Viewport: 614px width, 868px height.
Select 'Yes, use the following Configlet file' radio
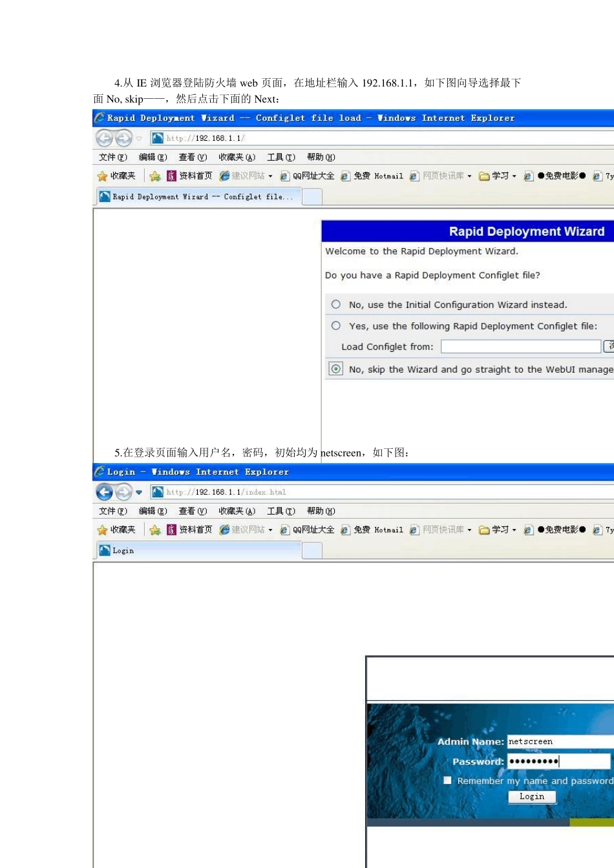coord(336,325)
